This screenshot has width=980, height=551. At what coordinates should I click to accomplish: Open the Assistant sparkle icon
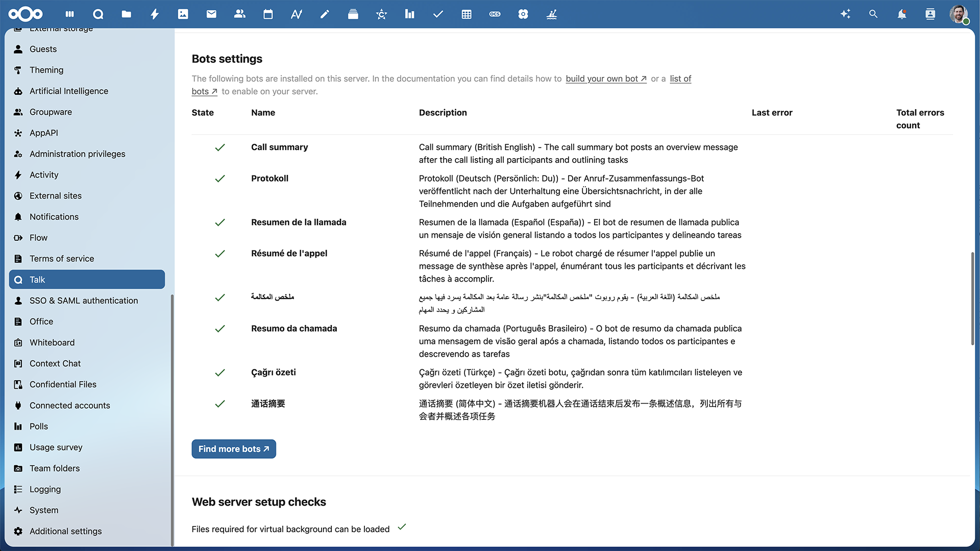[x=845, y=14]
